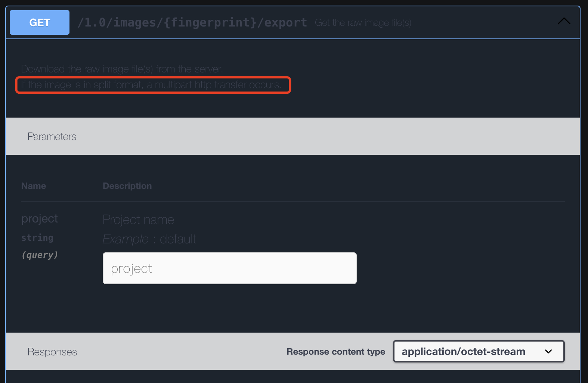The width and height of the screenshot is (588, 383).
Task: Click the 'Example : default' text
Action: (149, 239)
